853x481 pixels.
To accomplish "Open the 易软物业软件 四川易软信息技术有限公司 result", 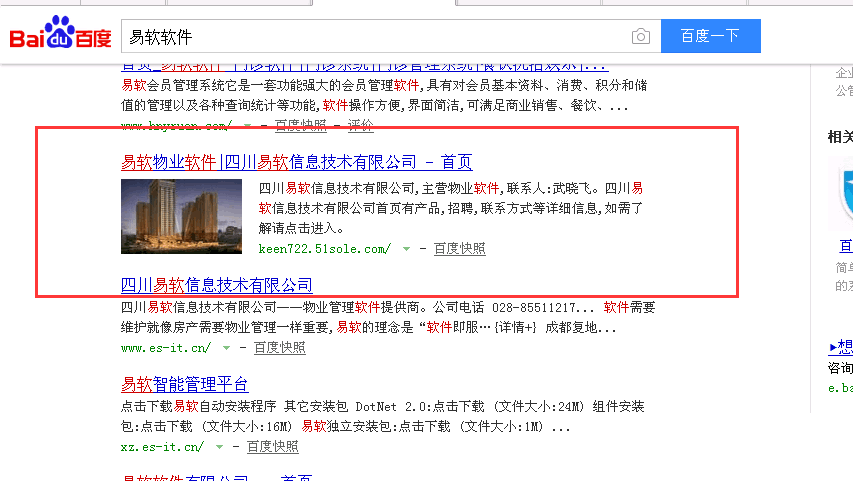I will [x=296, y=163].
